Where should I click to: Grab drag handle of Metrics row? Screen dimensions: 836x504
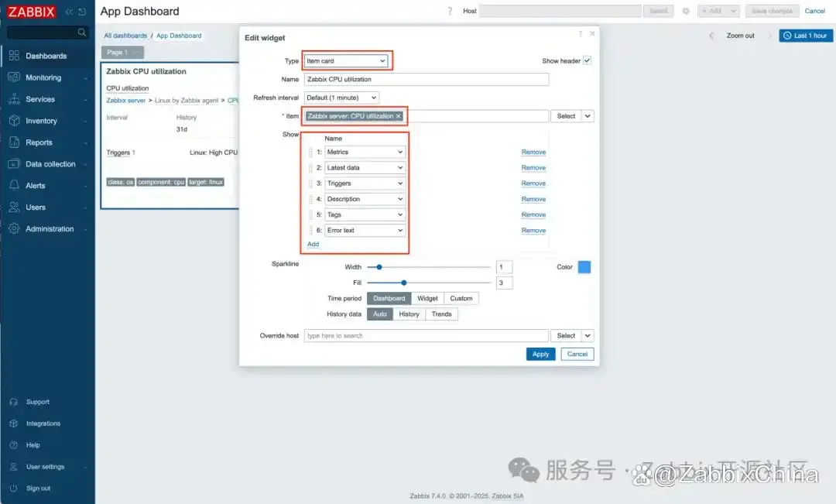[311, 152]
